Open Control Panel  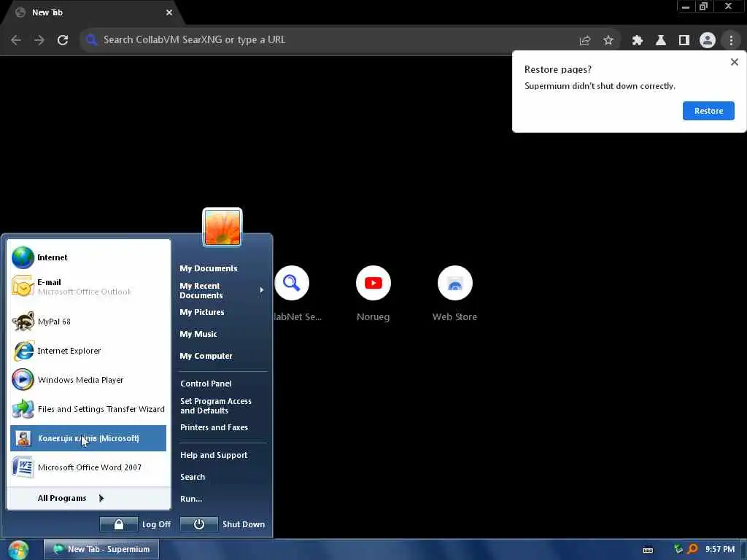tap(206, 384)
